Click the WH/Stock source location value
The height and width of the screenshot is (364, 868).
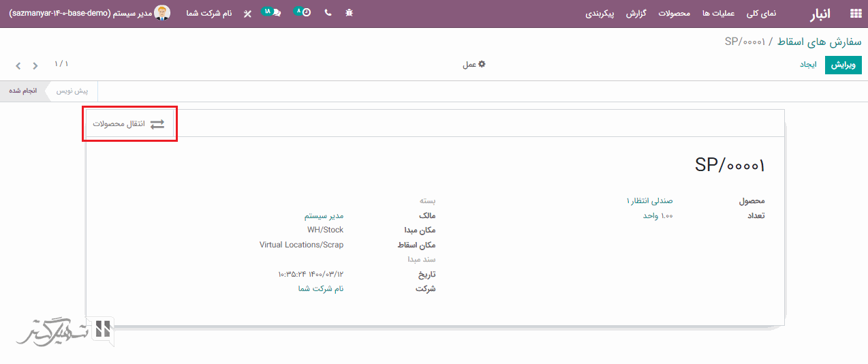326,230
